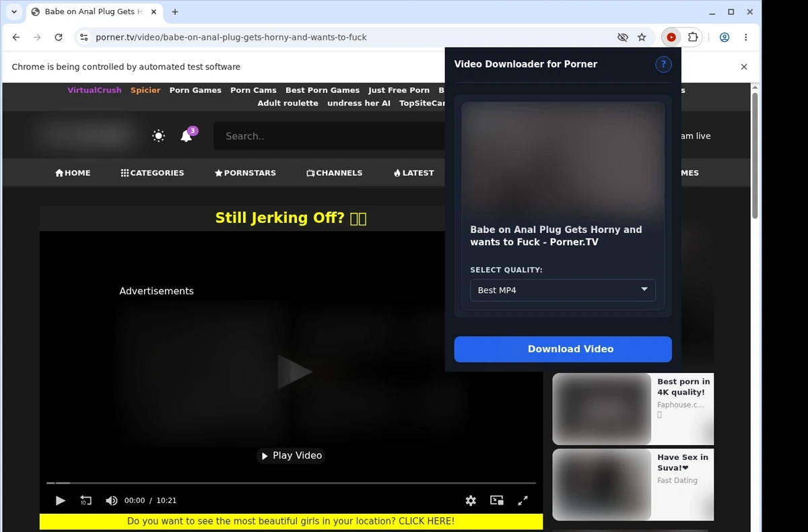
Task: Click the forward navigation arrow
Action: (38, 37)
